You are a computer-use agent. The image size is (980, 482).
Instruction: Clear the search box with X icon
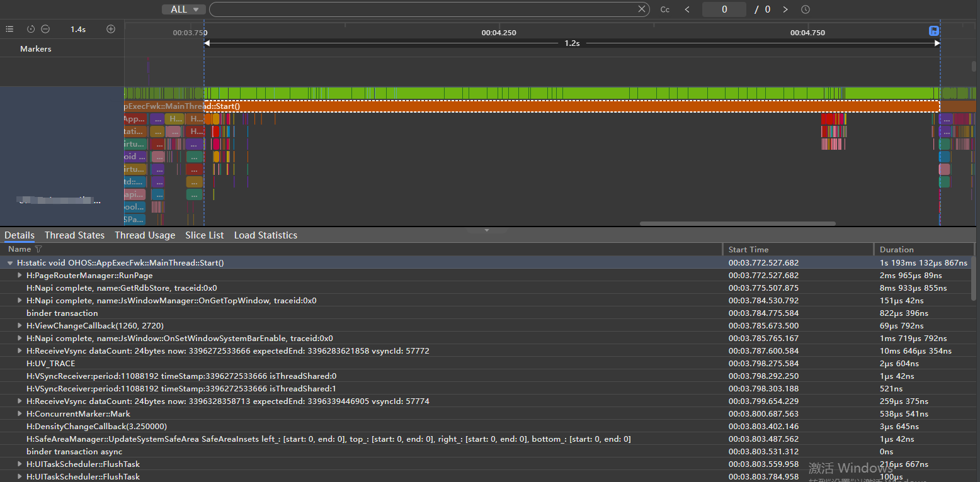pyautogui.click(x=642, y=9)
